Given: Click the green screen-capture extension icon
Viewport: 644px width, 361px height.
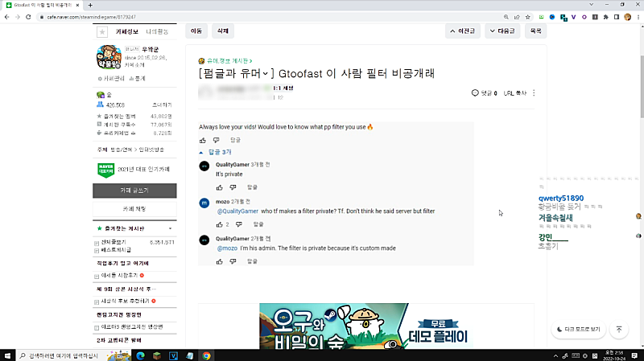Looking at the screenshot, I should point(541,17).
